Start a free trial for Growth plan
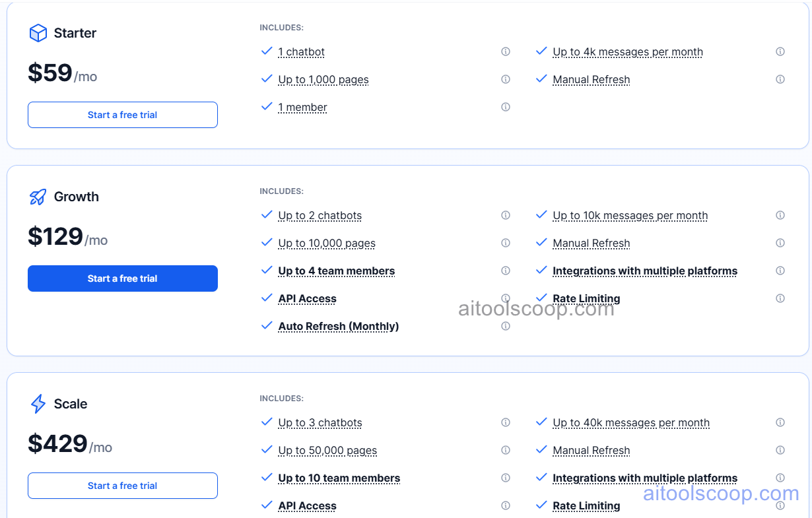The height and width of the screenshot is (518, 812). pyautogui.click(x=122, y=278)
